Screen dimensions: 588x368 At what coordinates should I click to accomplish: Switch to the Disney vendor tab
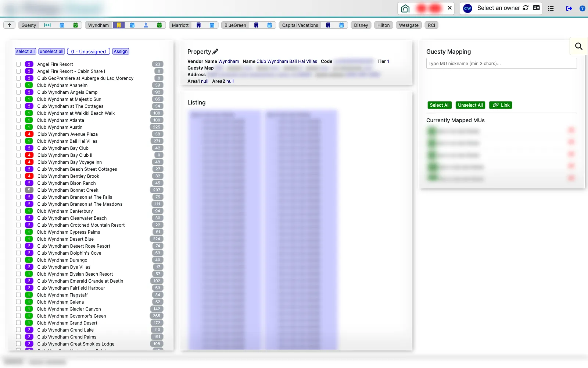click(x=361, y=25)
